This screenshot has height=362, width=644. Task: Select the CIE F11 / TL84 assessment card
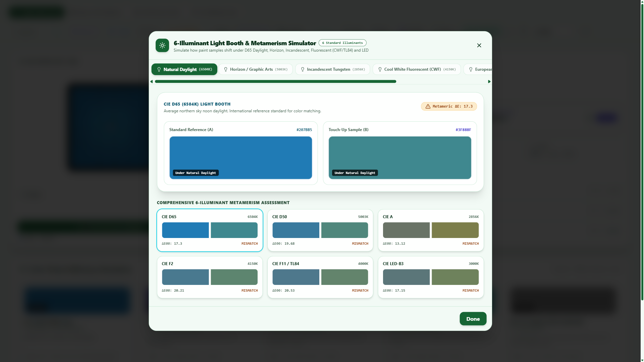(x=320, y=277)
